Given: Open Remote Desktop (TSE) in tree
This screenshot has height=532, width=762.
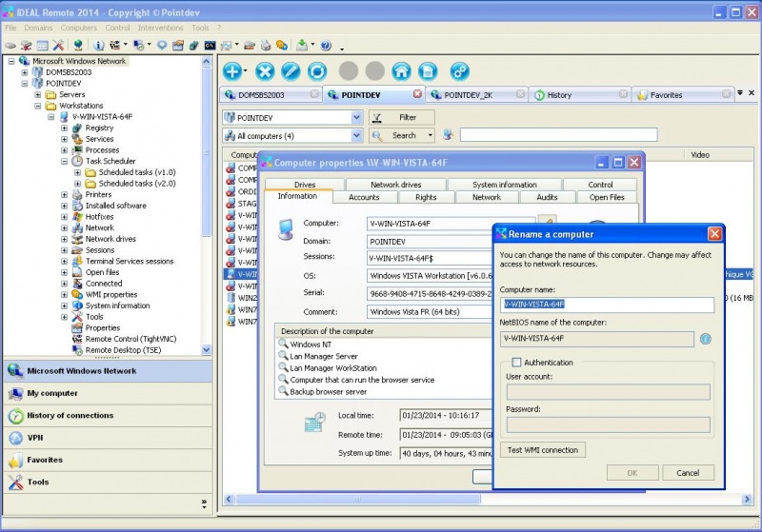Looking at the screenshot, I should click(x=123, y=350).
